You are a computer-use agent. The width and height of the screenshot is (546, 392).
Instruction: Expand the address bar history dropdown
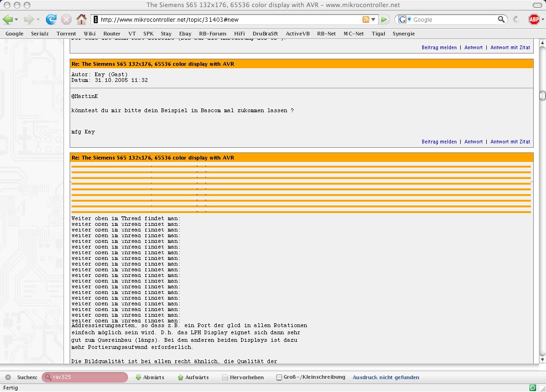click(x=373, y=19)
